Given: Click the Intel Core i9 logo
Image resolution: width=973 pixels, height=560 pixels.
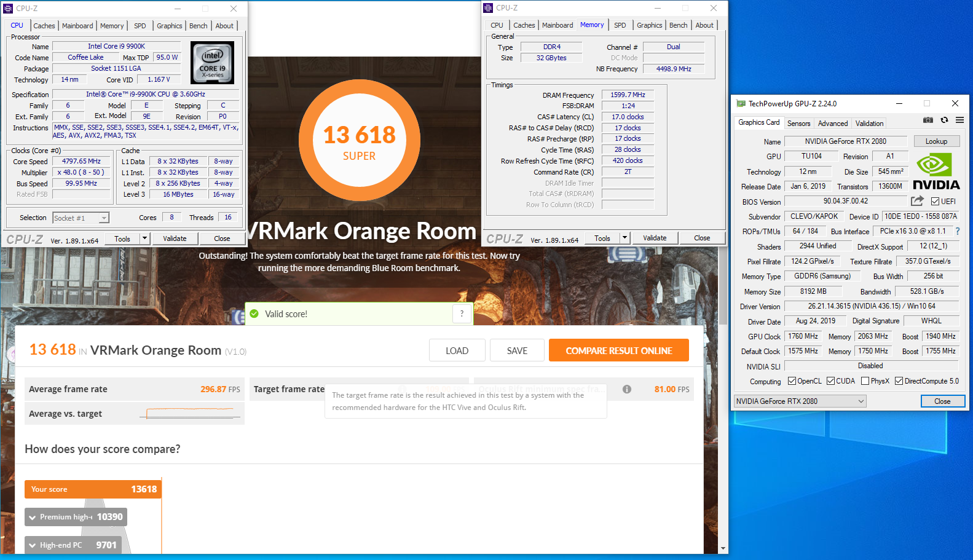Looking at the screenshot, I should (212, 63).
